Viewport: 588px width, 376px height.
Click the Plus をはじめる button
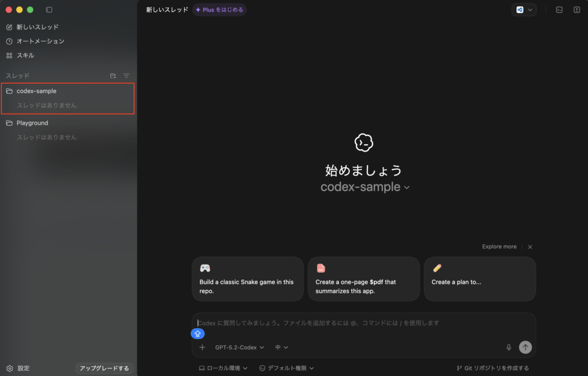click(219, 10)
